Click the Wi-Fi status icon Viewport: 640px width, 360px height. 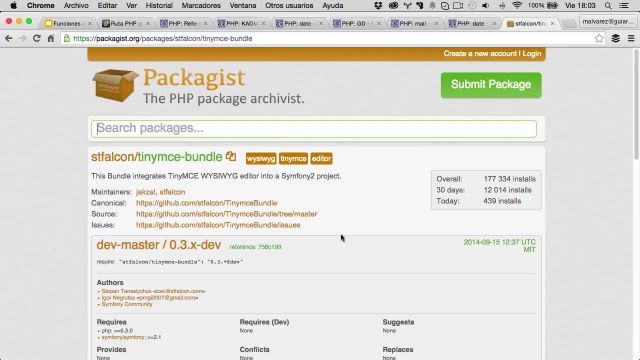click(x=517, y=6)
